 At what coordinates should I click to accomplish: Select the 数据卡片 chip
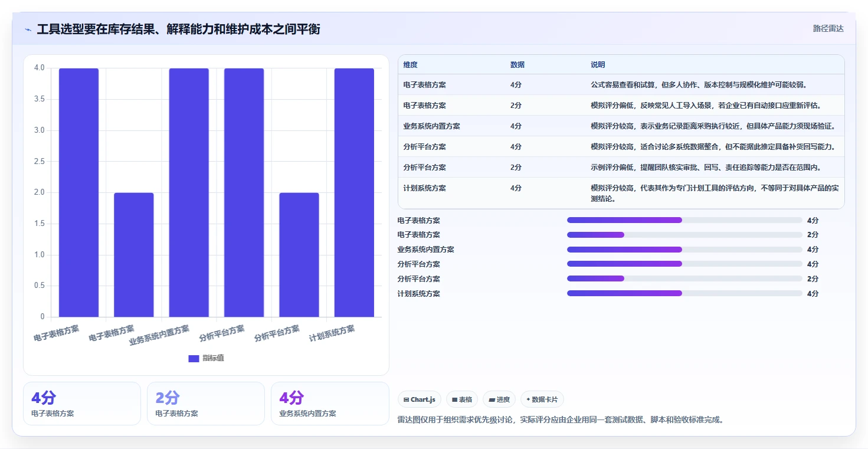click(x=542, y=399)
